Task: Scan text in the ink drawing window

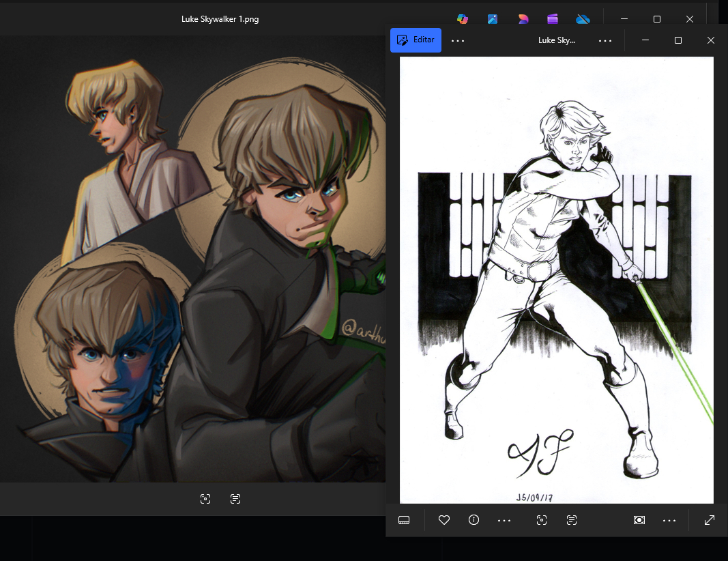Action: 572,520
